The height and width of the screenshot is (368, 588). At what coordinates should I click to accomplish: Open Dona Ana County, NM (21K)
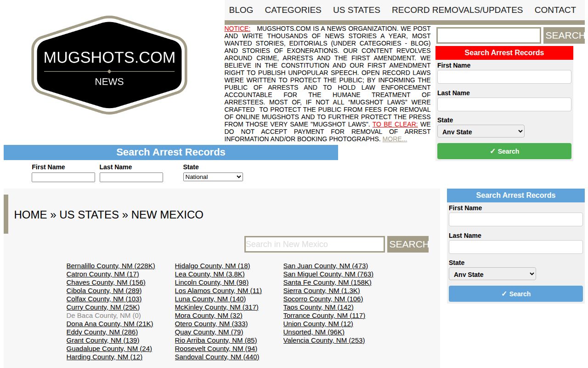110,324
